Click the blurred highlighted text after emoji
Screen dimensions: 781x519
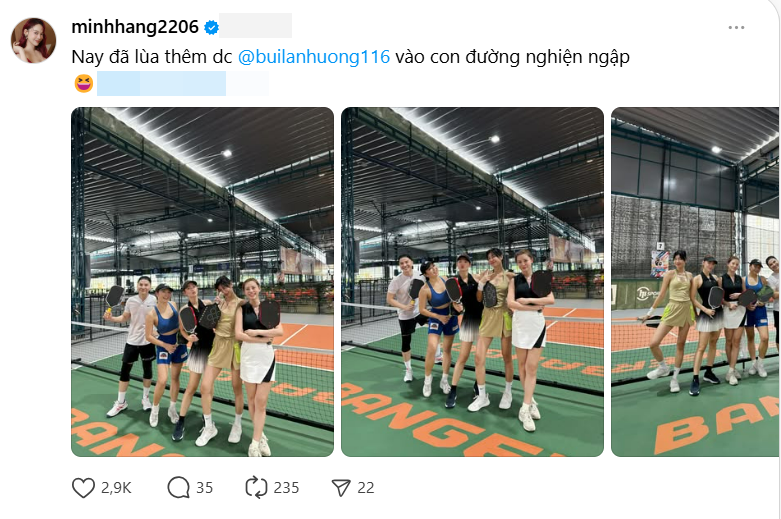pos(183,83)
